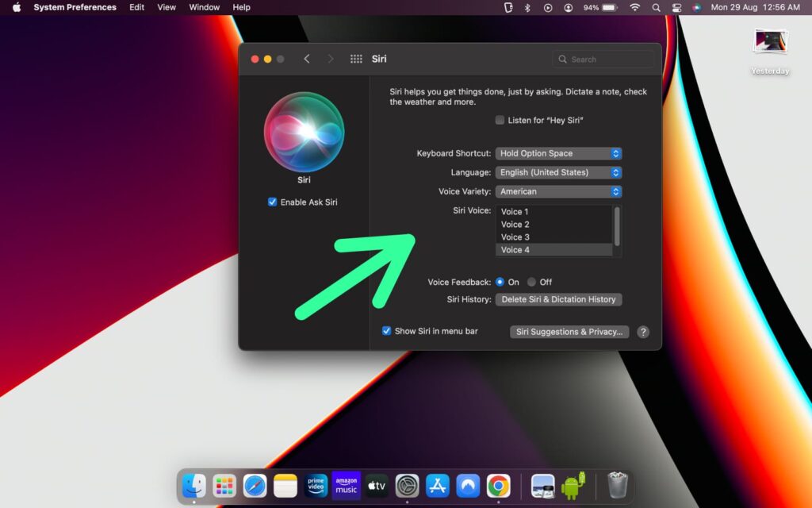812x508 pixels.
Task: Click the Apple logo menu
Action: coord(17,7)
